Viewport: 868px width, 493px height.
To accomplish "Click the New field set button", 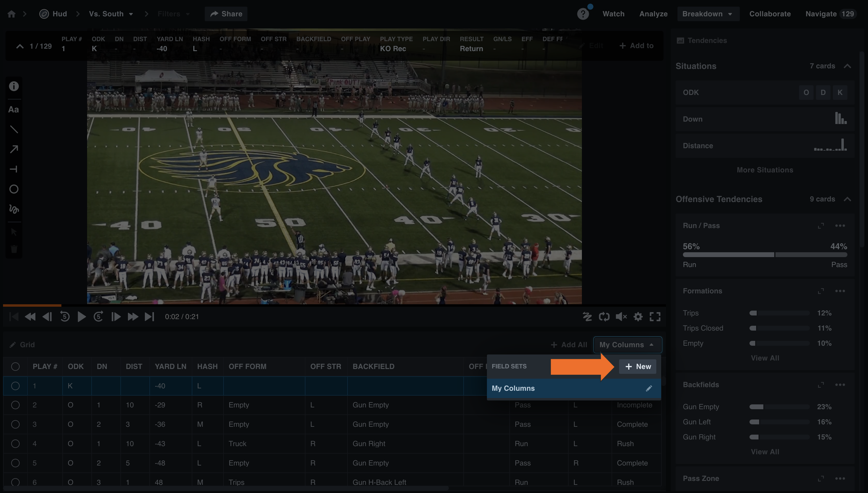I will pos(638,366).
